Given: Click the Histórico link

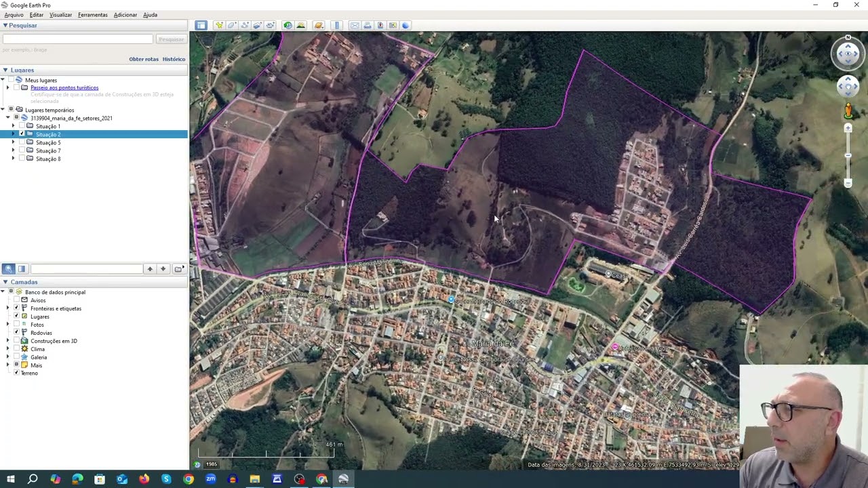Looking at the screenshot, I should click(174, 59).
